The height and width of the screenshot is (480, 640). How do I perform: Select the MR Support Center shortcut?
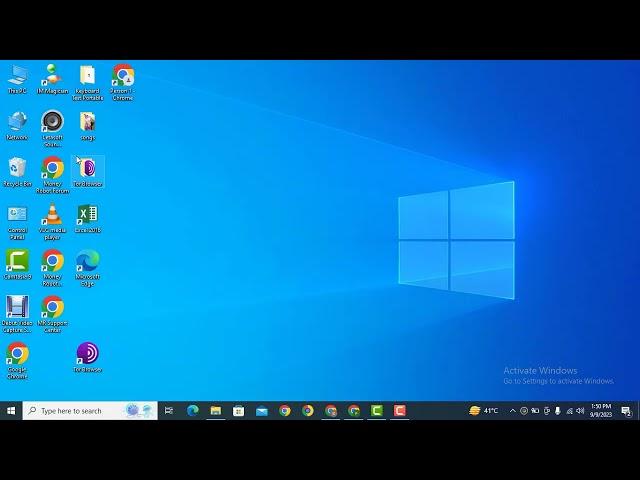point(52,314)
